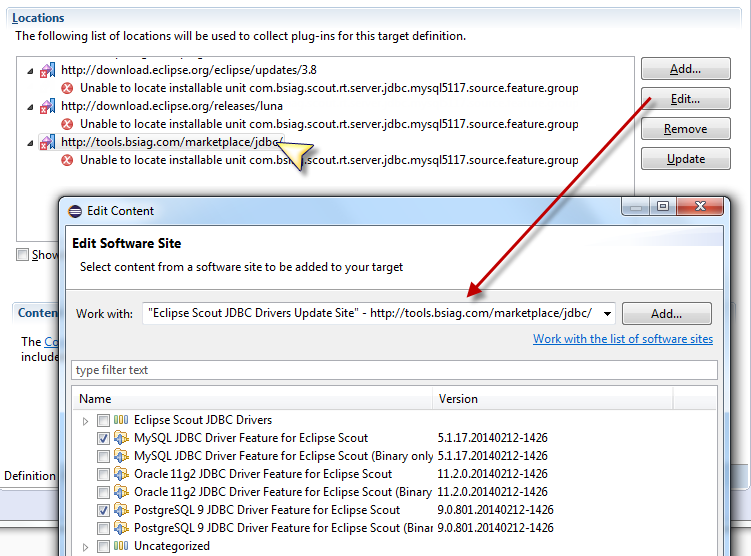
Task: Click error icon under the marketplace/jdbc location
Action: pyautogui.click(x=67, y=160)
